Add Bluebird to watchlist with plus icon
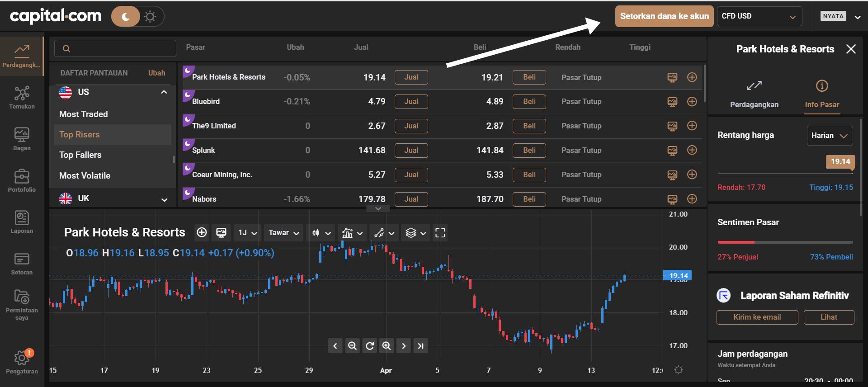Image resolution: width=868 pixels, height=387 pixels. 692,102
